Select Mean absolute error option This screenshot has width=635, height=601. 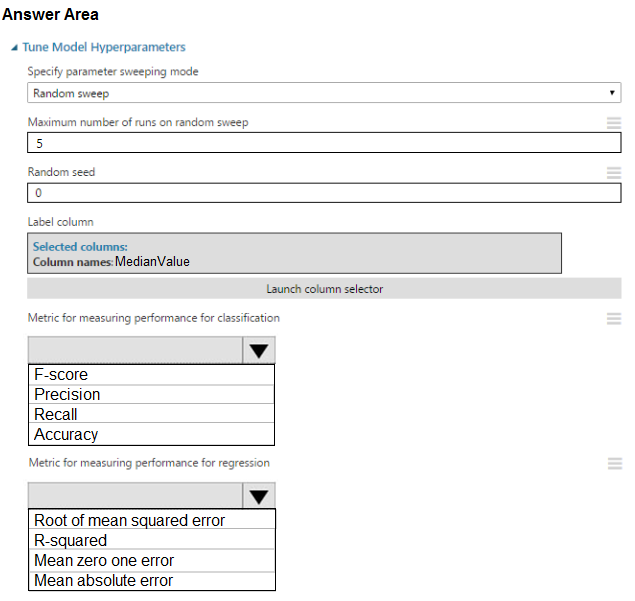[151, 580]
